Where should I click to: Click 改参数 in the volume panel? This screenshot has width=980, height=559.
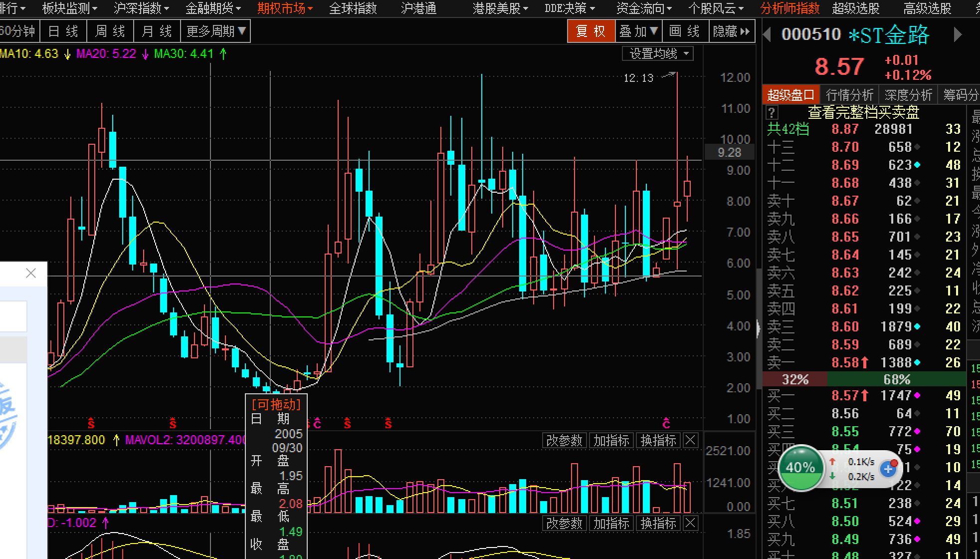[x=564, y=441]
